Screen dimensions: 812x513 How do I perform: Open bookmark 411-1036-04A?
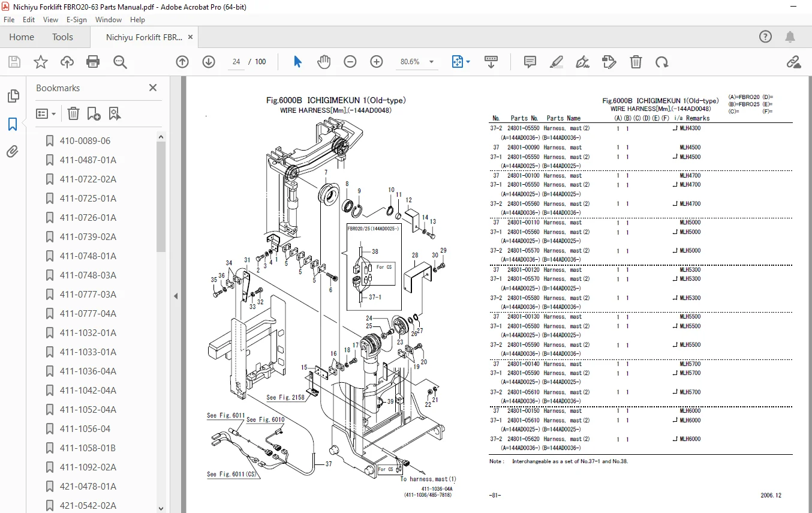click(88, 371)
